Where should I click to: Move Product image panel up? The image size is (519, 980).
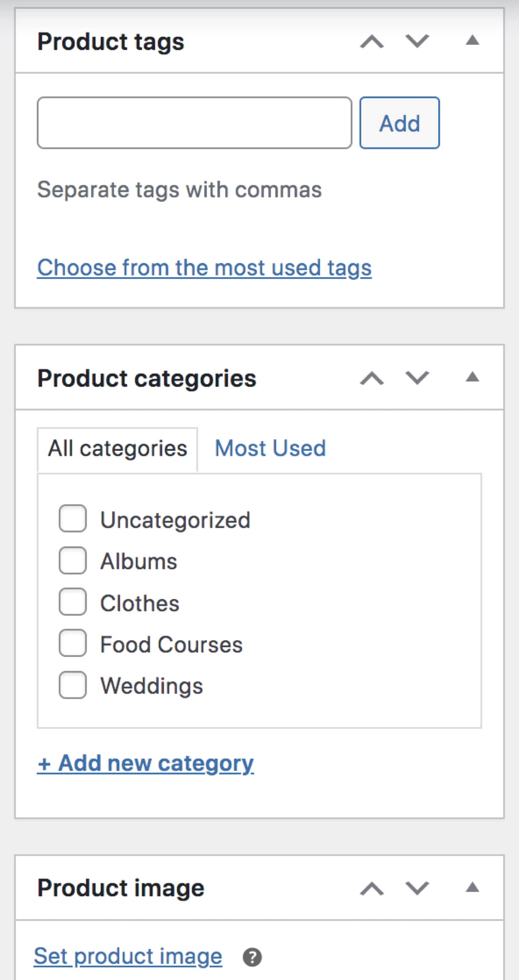pos(372,888)
